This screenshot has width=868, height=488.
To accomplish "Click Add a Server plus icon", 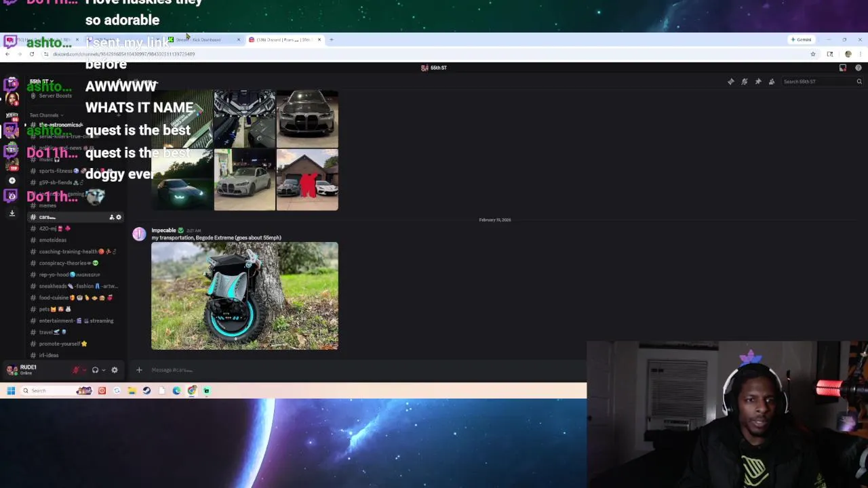I will pos(12,180).
